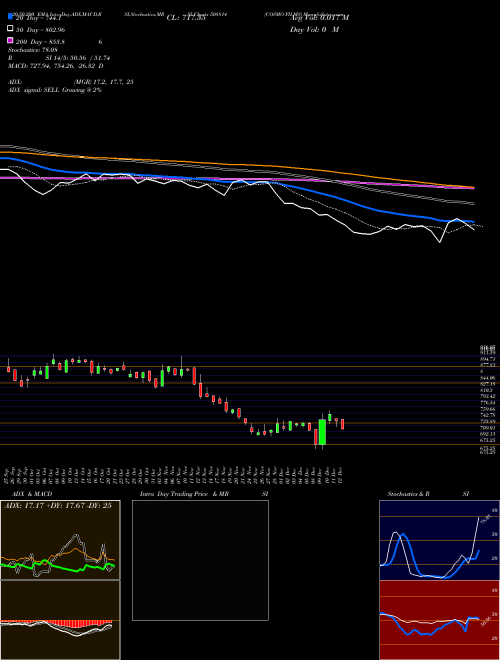
Task: Open the red RSI chart panel
Action: tap(439, 620)
